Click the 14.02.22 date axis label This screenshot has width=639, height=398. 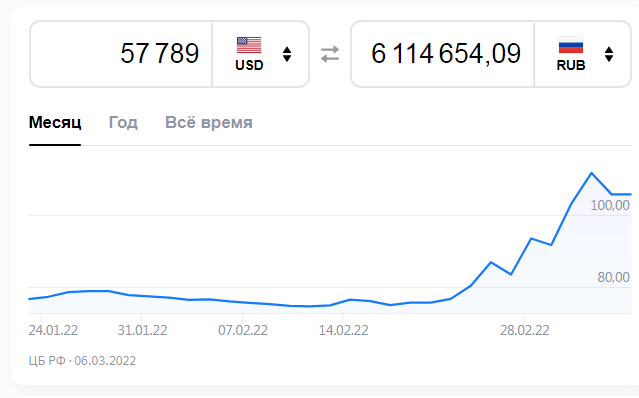click(343, 330)
